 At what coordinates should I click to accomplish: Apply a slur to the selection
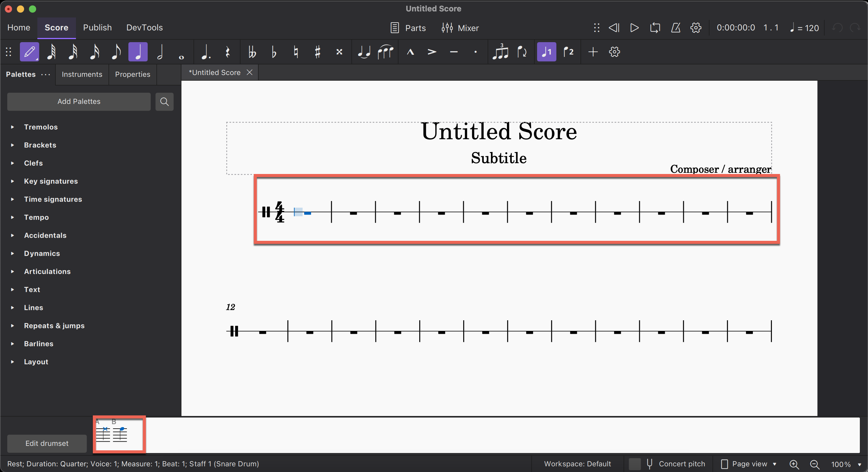click(385, 52)
